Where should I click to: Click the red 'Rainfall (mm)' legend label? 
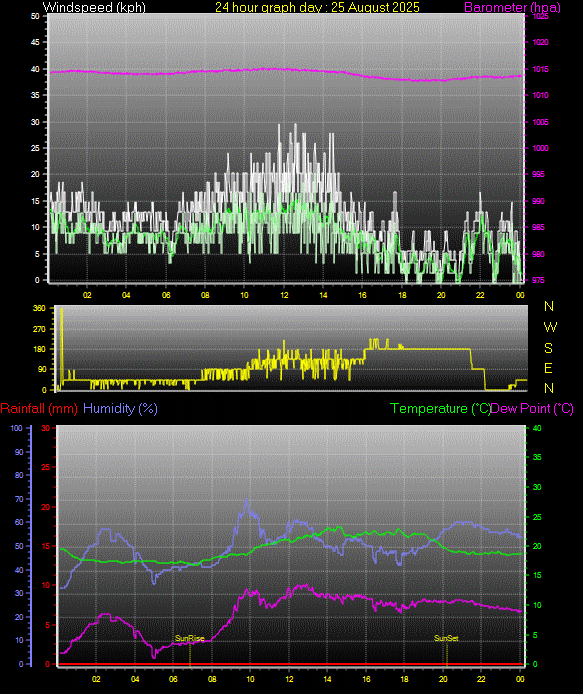(x=39, y=408)
